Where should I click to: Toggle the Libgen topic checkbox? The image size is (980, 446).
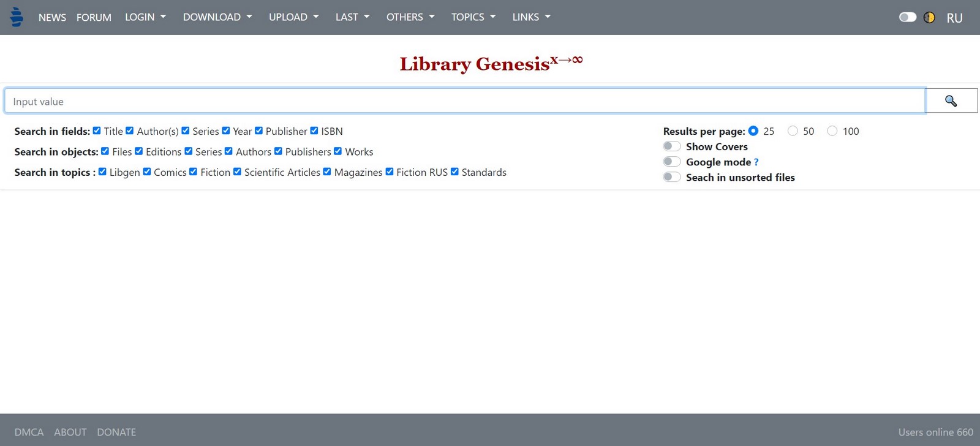point(102,172)
